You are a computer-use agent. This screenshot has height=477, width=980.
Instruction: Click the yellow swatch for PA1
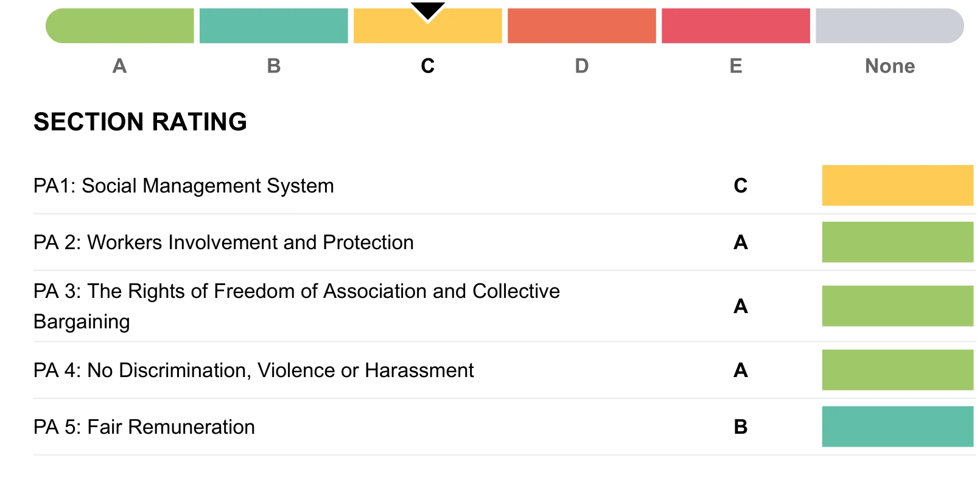pyautogui.click(x=897, y=185)
